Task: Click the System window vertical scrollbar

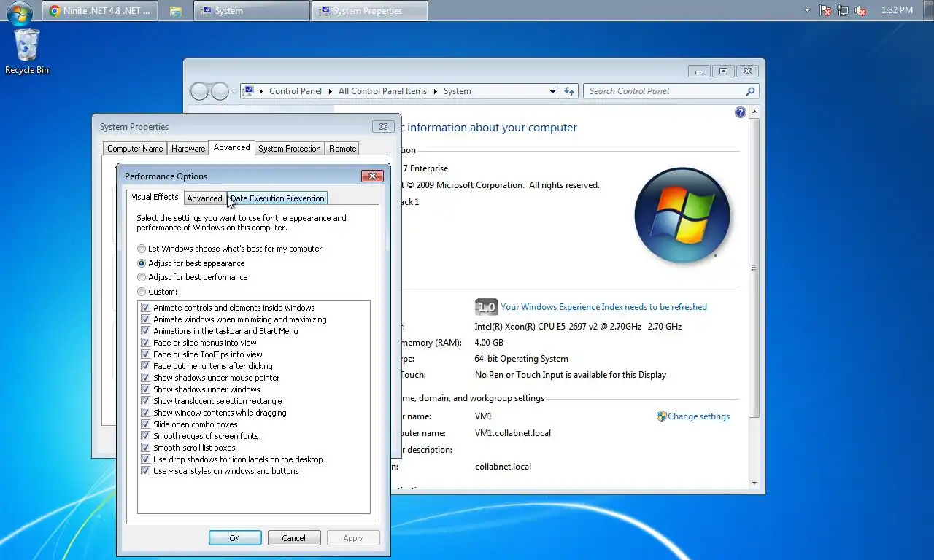Action: pyautogui.click(x=754, y=267)
